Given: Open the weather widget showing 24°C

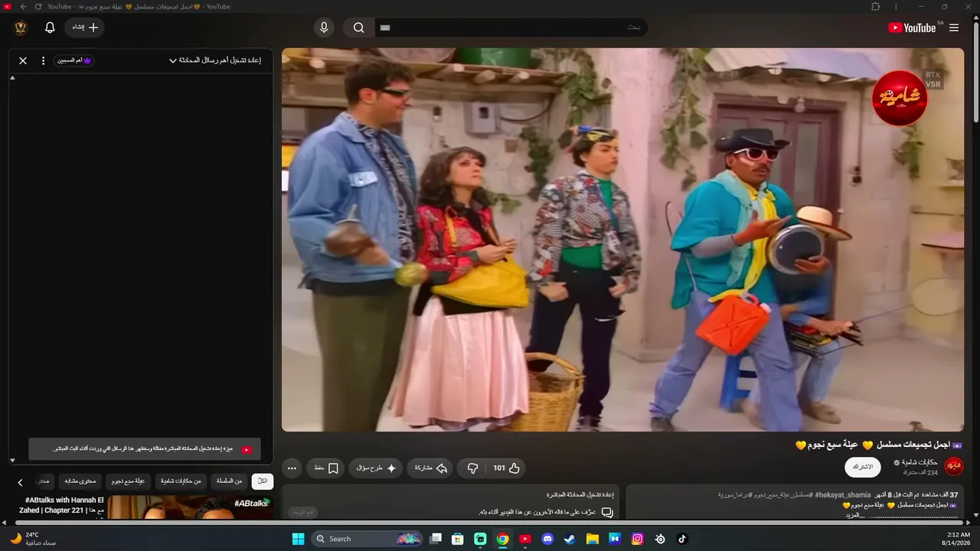Looking at the screenshot, I should tap(33, 539).
